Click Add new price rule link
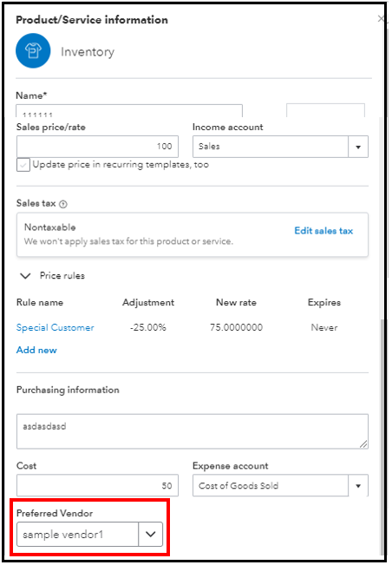Screen dimensions: 392x565 click(x=36, y=350)
